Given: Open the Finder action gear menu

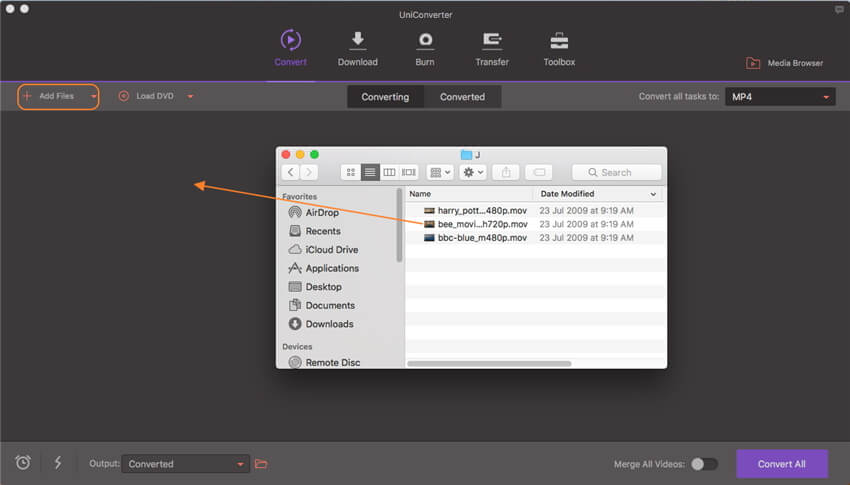Looking at the screenshot, I should [473, 172].
